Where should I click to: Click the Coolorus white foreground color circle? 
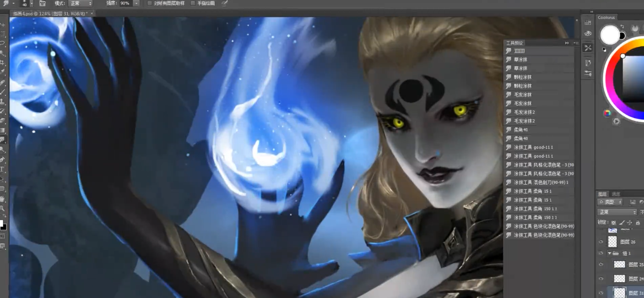click(610, 35)
